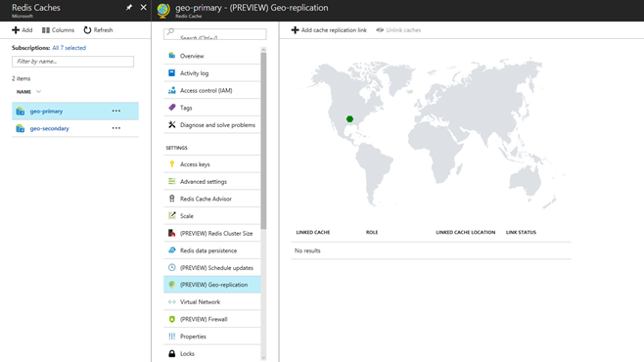Image resolution: width=644 pixels, height=362 pixels.
Task: Click the purple Tags icon
Action: (171, 107)
